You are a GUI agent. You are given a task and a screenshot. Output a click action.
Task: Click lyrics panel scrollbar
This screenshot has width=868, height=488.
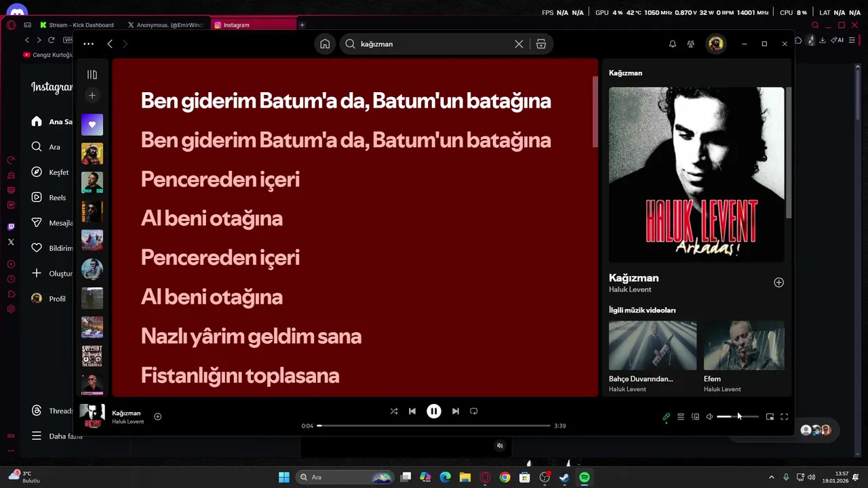[595, 112]
